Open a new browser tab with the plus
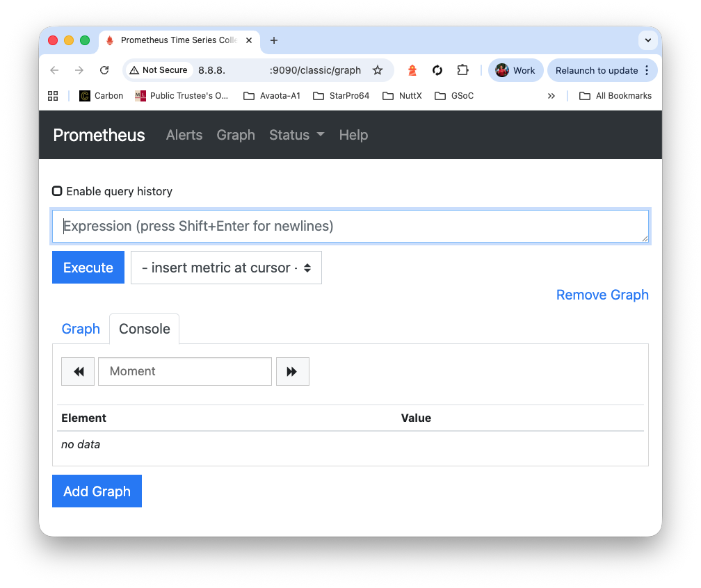 (x=273, y=40)
